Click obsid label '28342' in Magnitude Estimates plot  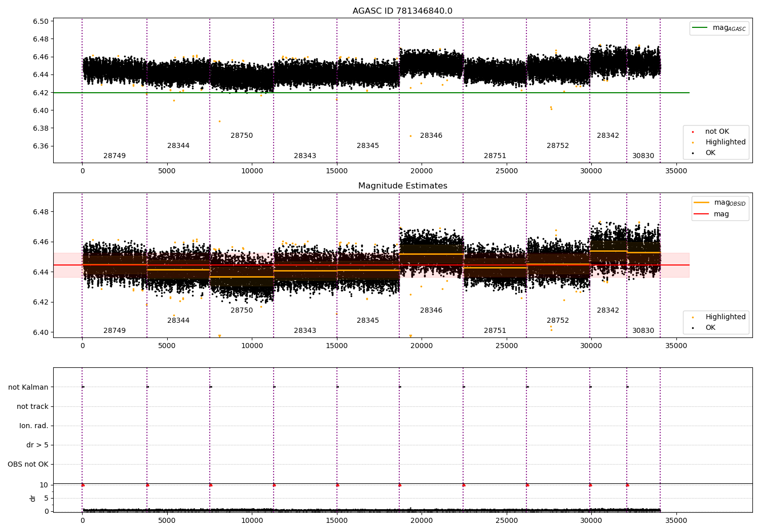[x=608, y=310]
